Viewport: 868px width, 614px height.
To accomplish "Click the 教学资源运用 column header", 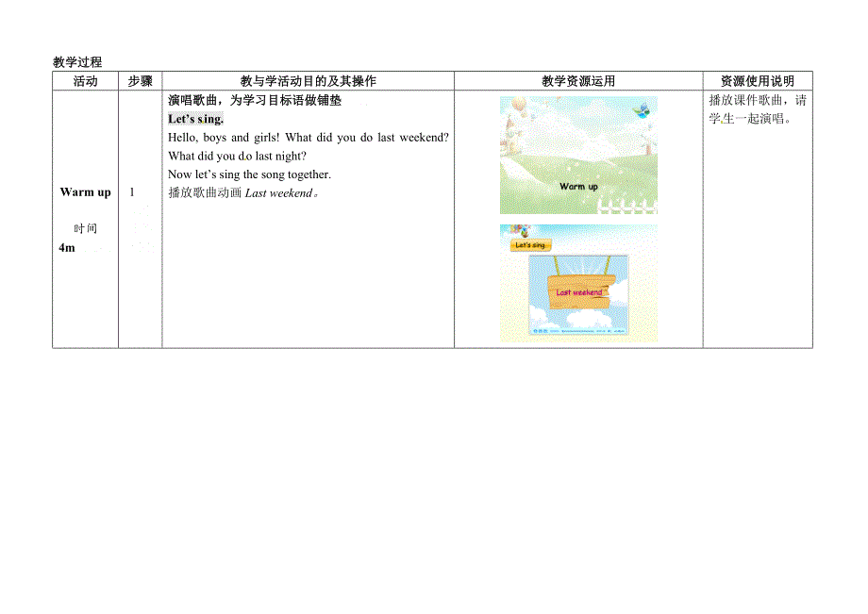I will tap(577, 81).
